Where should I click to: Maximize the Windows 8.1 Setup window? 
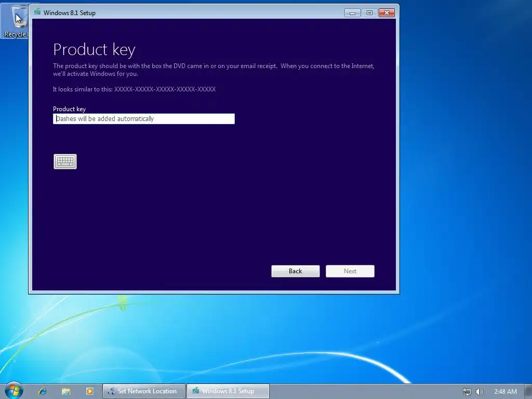(x=369, y=13)
